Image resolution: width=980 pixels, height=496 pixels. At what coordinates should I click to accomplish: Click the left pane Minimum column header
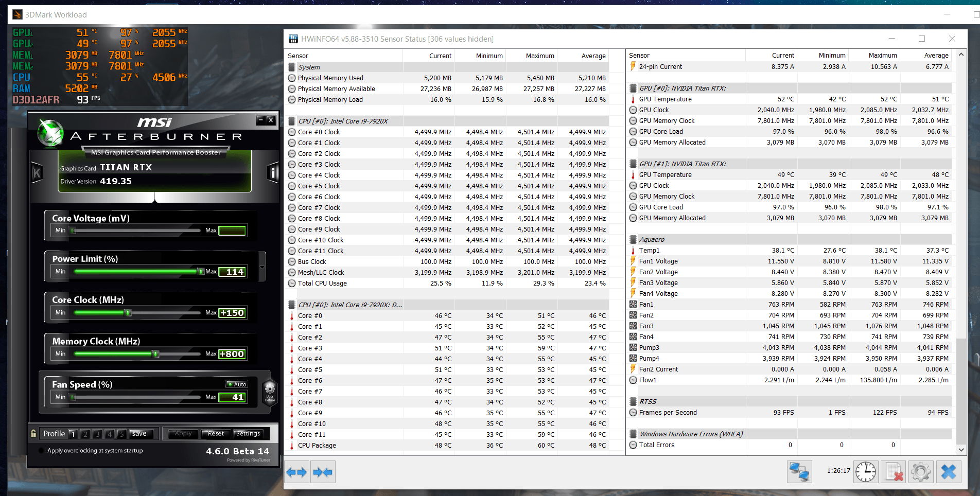point(480,56)
